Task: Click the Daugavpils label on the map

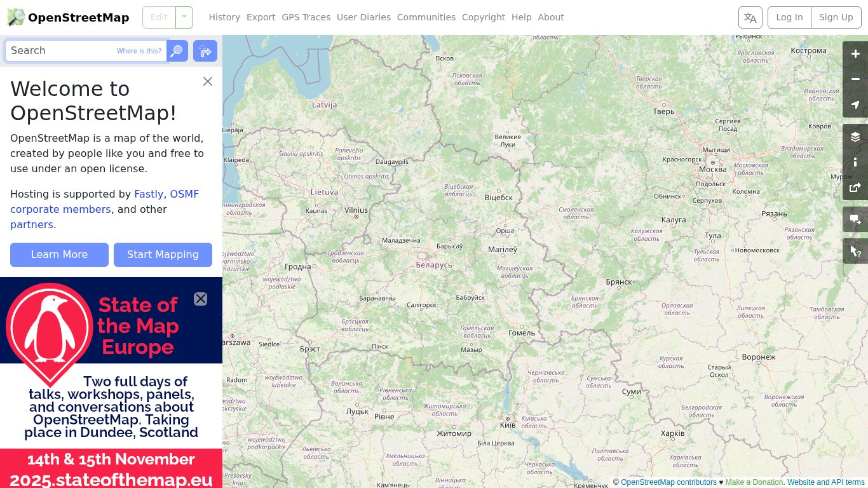Action: pyautogui.click(x=391, y=162)
